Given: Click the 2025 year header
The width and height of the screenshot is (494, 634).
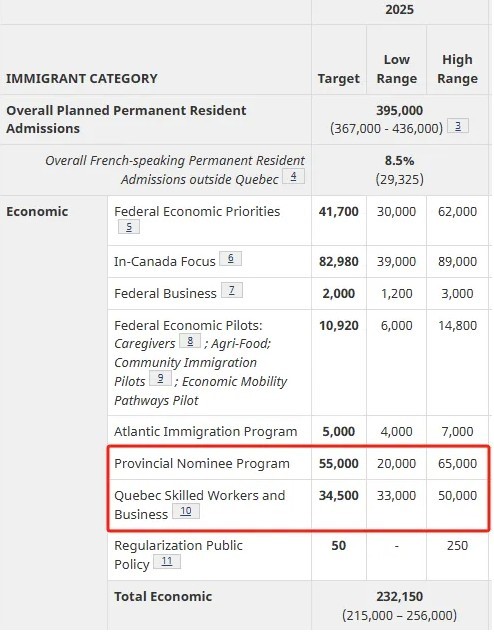Looking at the screenshot, I should (399, 9).
